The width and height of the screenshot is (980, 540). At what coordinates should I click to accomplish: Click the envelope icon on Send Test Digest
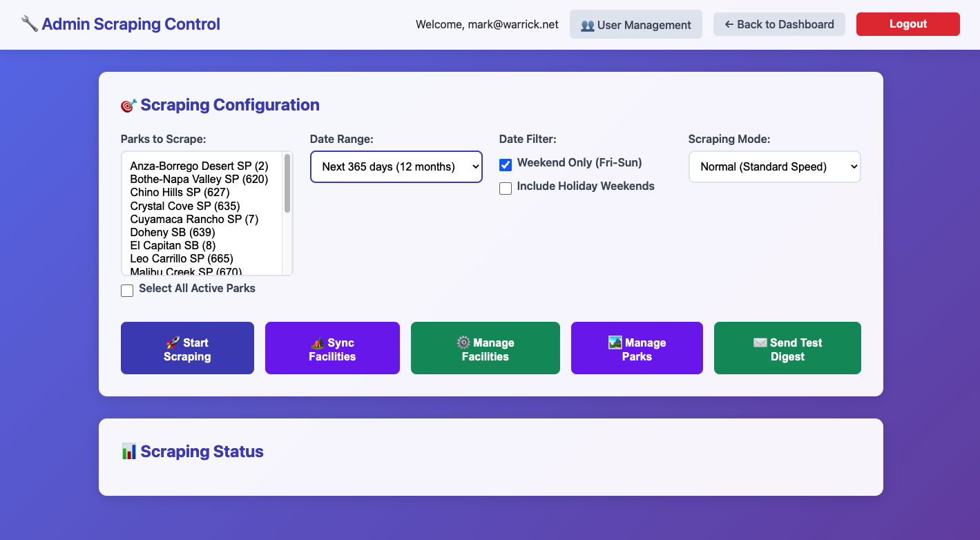[760, 343]
